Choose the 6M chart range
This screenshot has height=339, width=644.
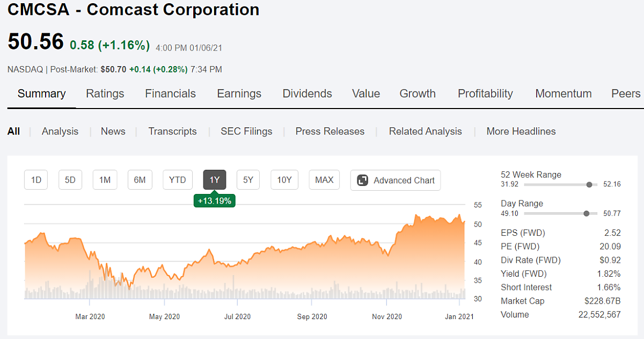(x=140, y=180)
